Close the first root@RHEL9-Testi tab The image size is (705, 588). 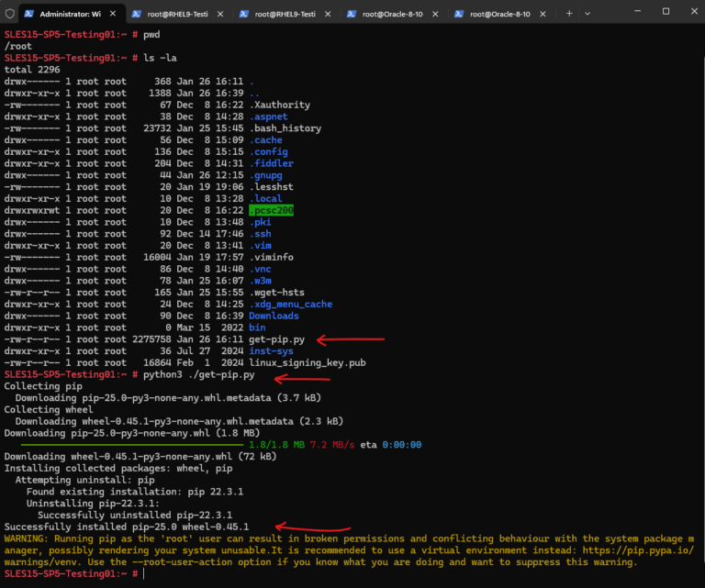coord(220,14)
